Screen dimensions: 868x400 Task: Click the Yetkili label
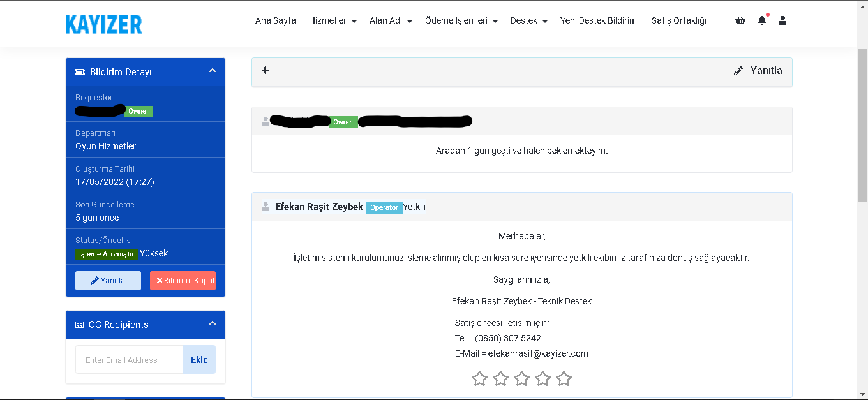tap(414, 207)
